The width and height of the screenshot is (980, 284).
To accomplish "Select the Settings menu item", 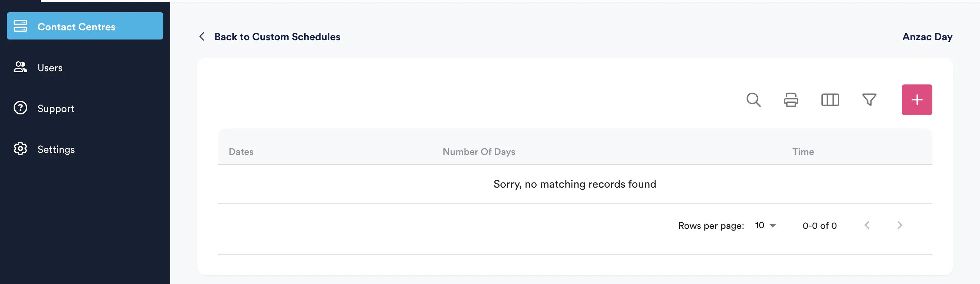I will [56, 149].
